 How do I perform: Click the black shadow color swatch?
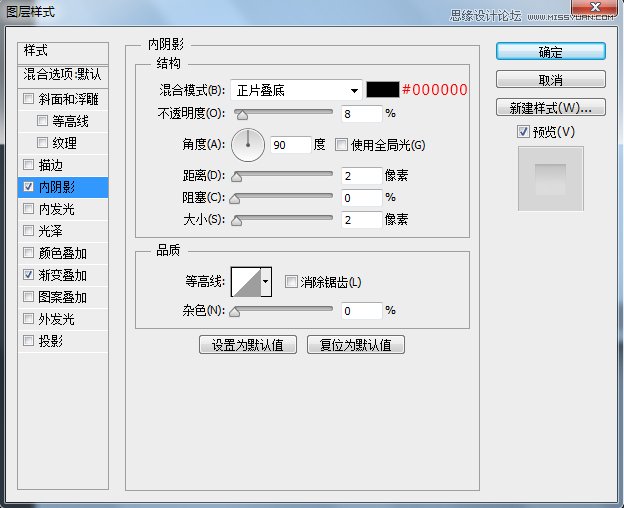coord(382,90)
